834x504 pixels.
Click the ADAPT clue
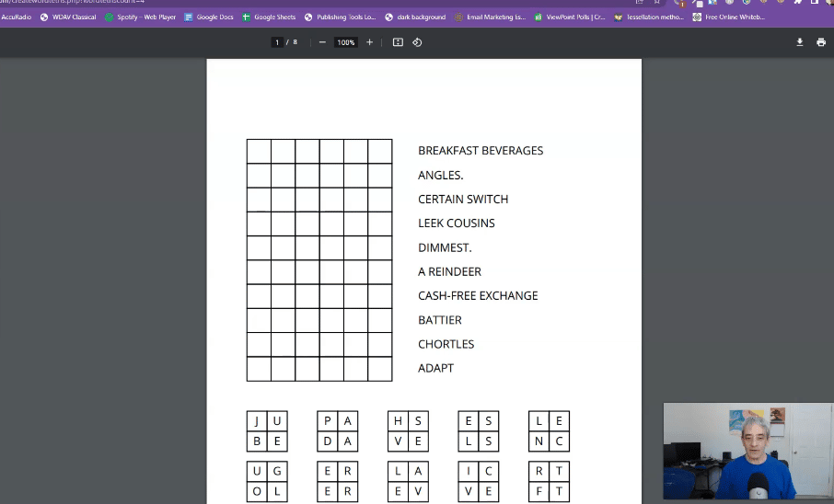pos(435,368)
